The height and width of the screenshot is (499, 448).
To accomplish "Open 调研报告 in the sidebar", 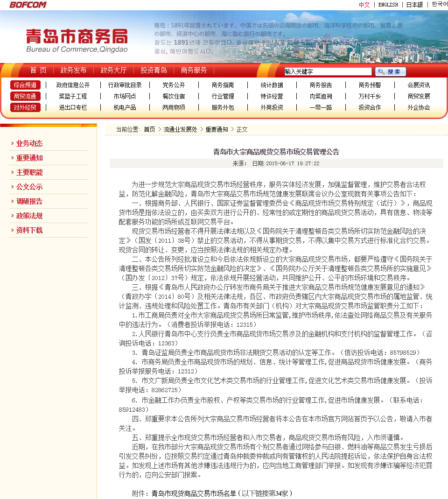I will click(29, 202).
